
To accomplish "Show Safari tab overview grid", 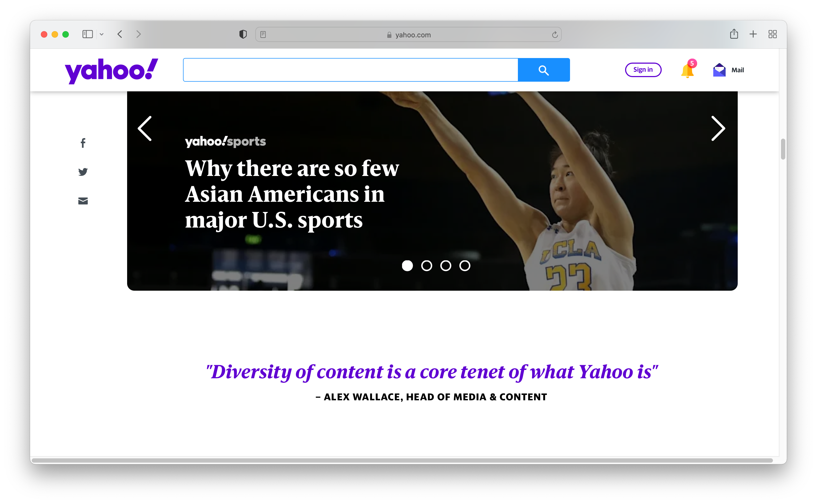I will pyautogui.click(x=772, y=34).
